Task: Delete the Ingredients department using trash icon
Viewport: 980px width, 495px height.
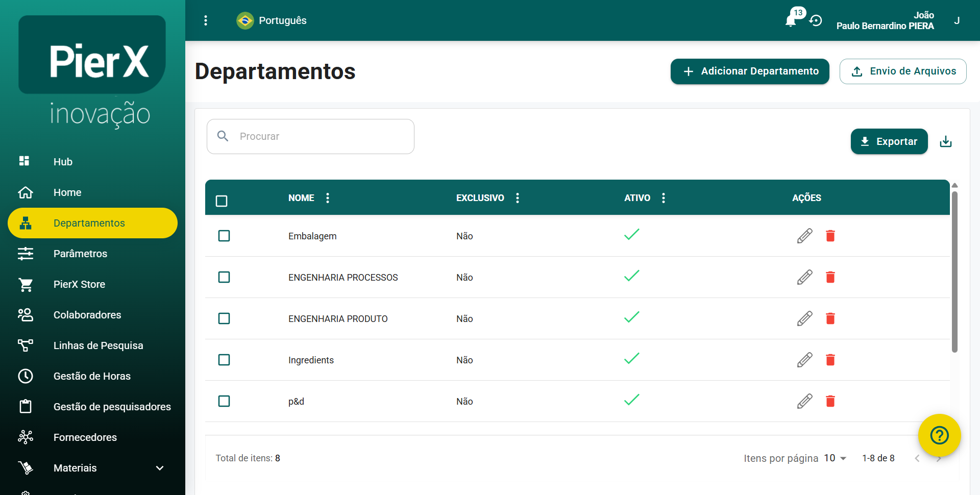Action: (830, 360)
